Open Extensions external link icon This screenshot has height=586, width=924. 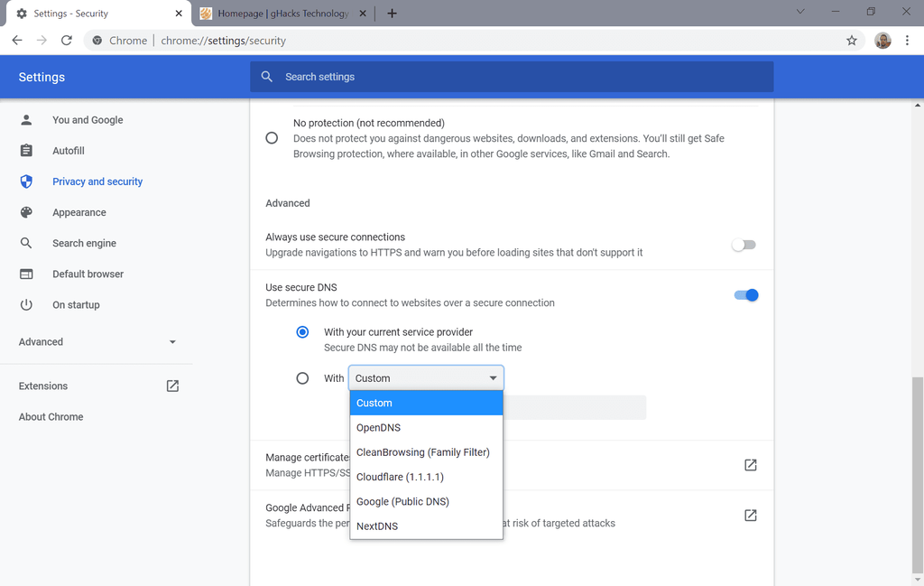[172, 386]
